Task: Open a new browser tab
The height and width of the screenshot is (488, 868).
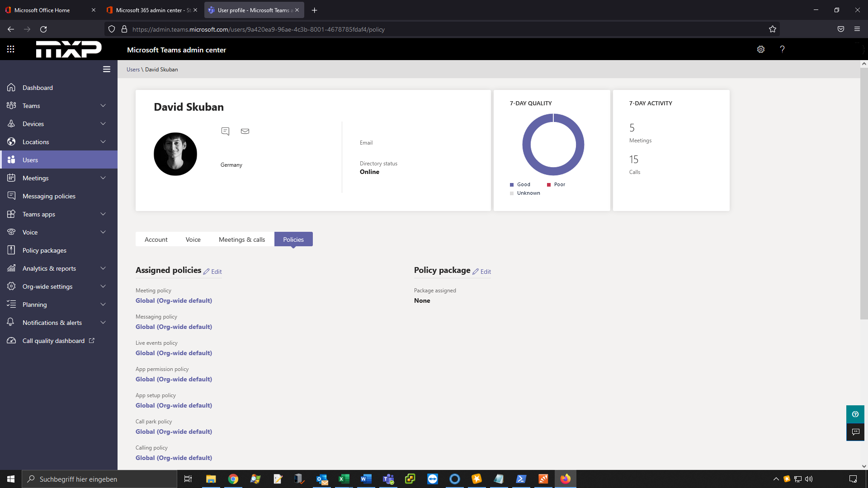Action: 315,10
